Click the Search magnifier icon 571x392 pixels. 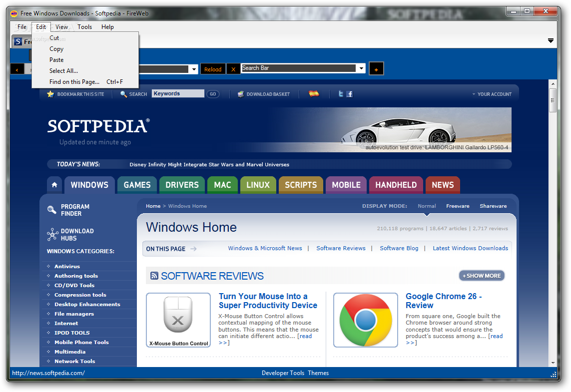click(x=123, y=94)
